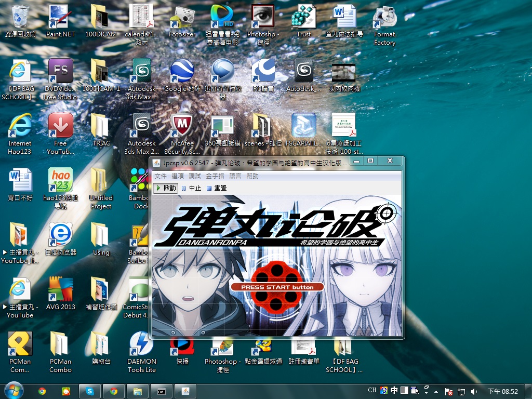
Task: Select the Paint.NET desktop shortcut
Action: (60, 21)
